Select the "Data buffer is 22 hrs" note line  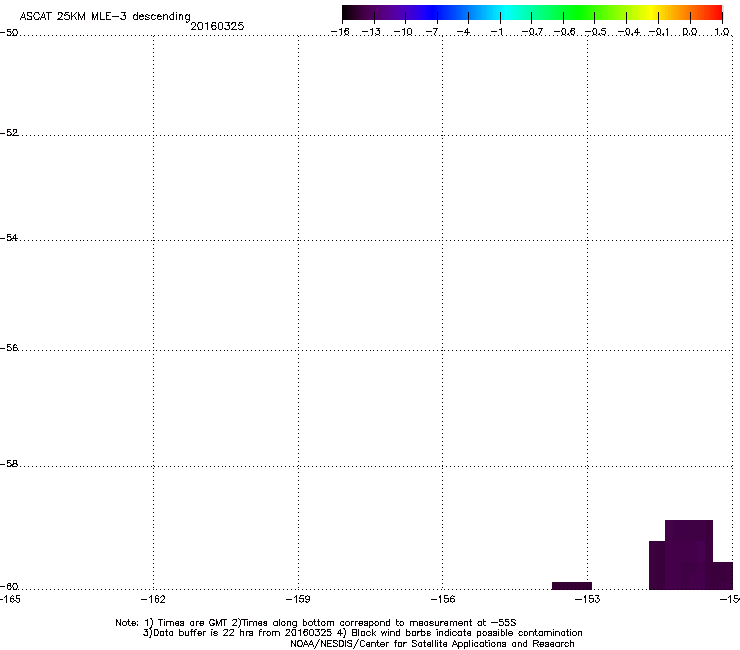(x=362, y=633)
